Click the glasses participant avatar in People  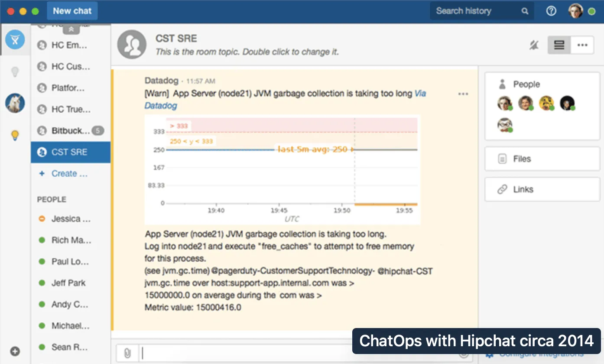[505, 125]
